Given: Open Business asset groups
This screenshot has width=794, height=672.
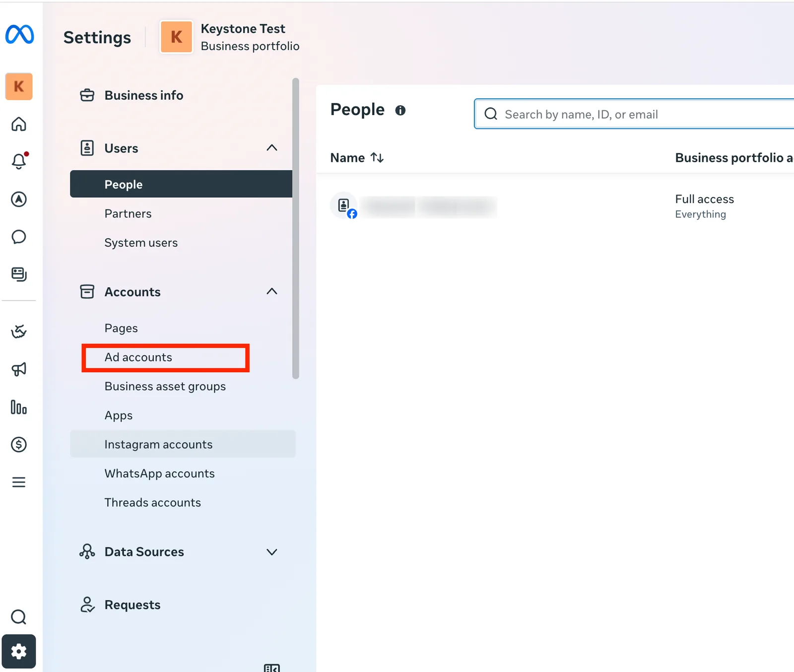Looking at the screenshot, I should [165, 386].
